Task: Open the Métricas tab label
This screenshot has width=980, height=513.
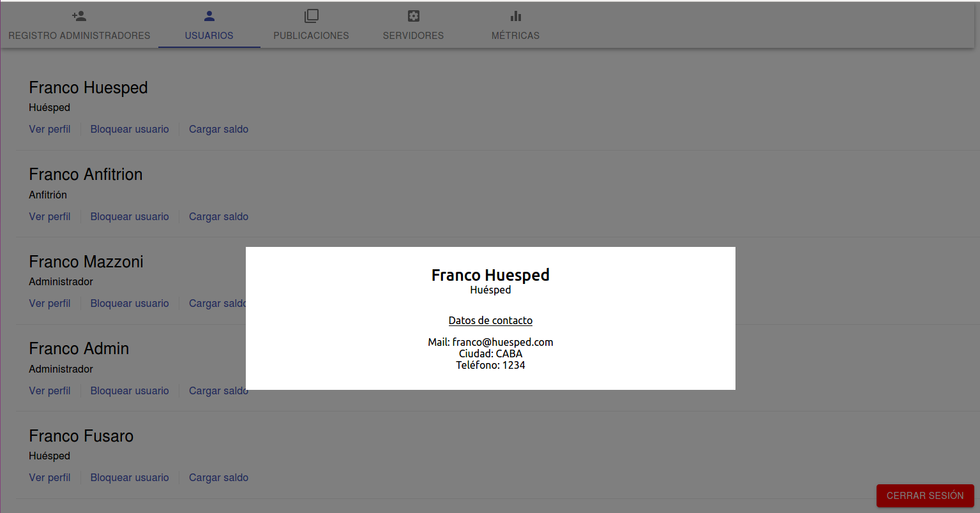Action: (x=516, y=36)
